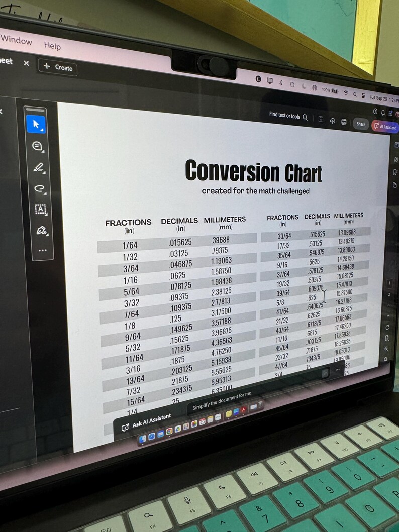Image resolution: width=399 pixels, height=532 pixels.
Task: Click Ask AI Assistant bar
Action: point(146,422)
